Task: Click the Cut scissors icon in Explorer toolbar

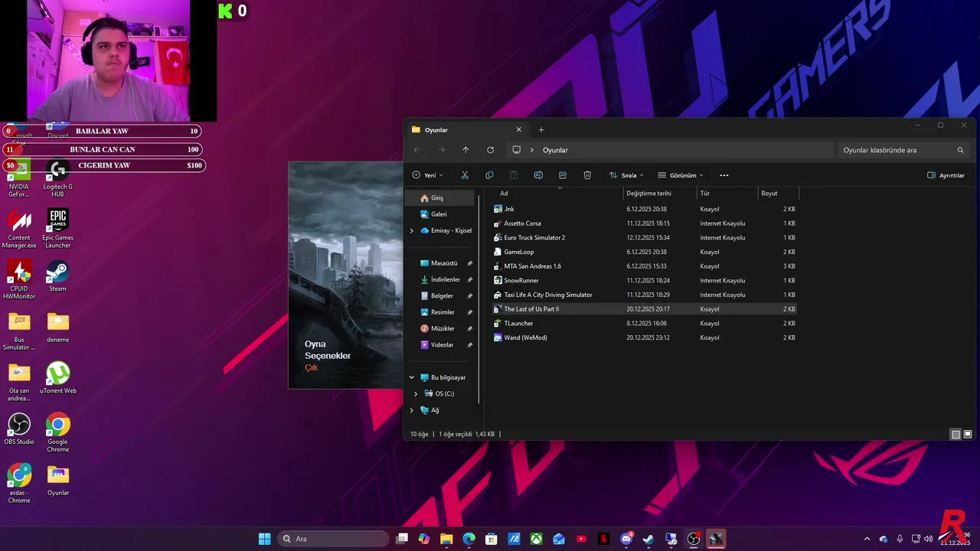Action: point(465,175)
